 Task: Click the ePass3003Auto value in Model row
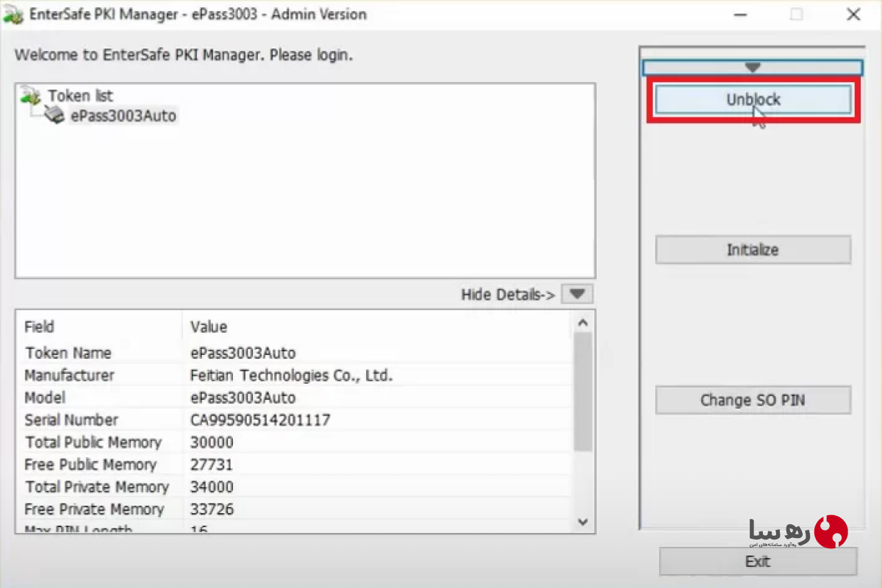(243, 398)
